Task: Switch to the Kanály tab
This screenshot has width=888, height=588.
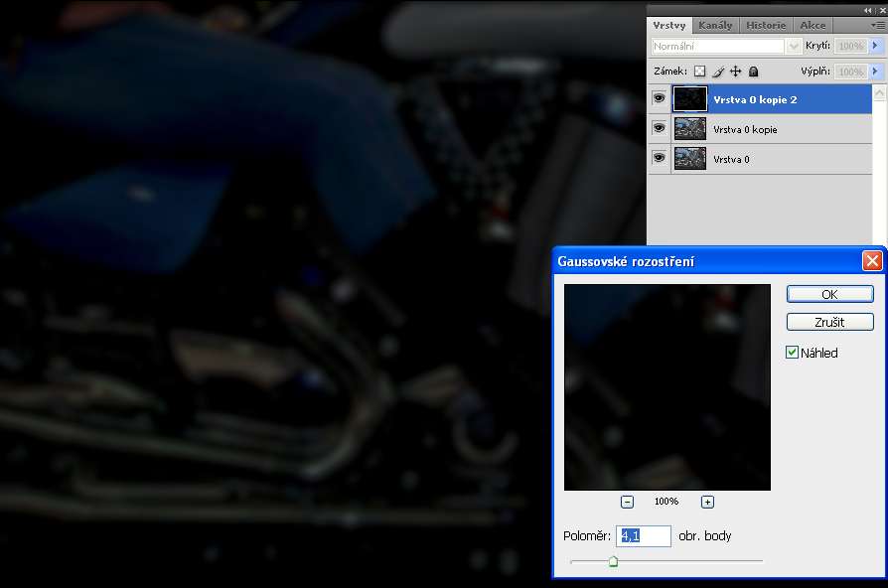Action: 715,25
